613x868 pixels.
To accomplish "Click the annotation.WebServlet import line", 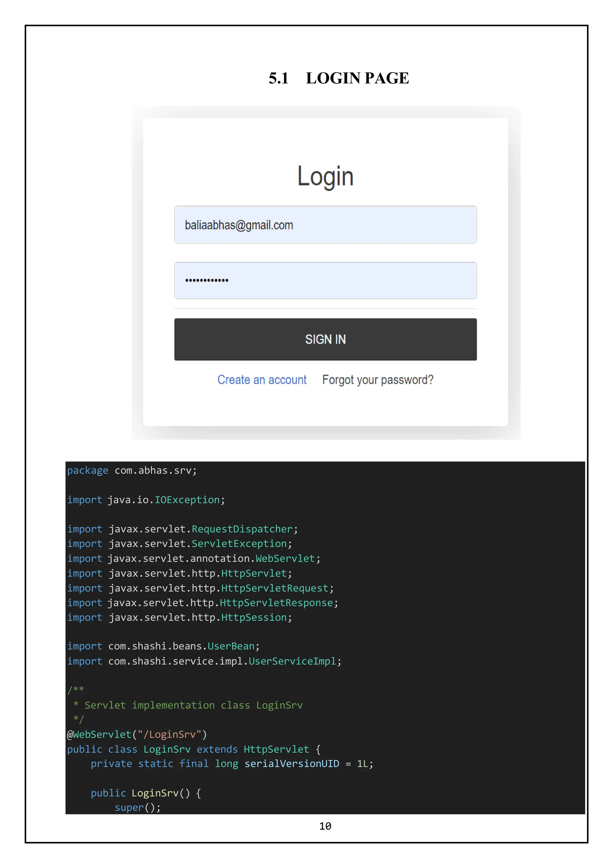I will [x=194, y=558].
